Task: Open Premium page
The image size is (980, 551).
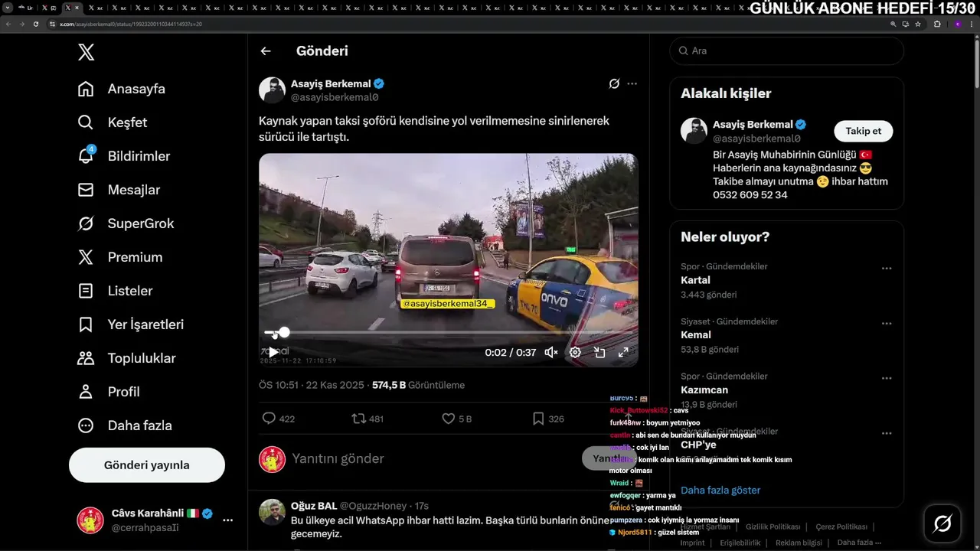Action: (120, 257)
